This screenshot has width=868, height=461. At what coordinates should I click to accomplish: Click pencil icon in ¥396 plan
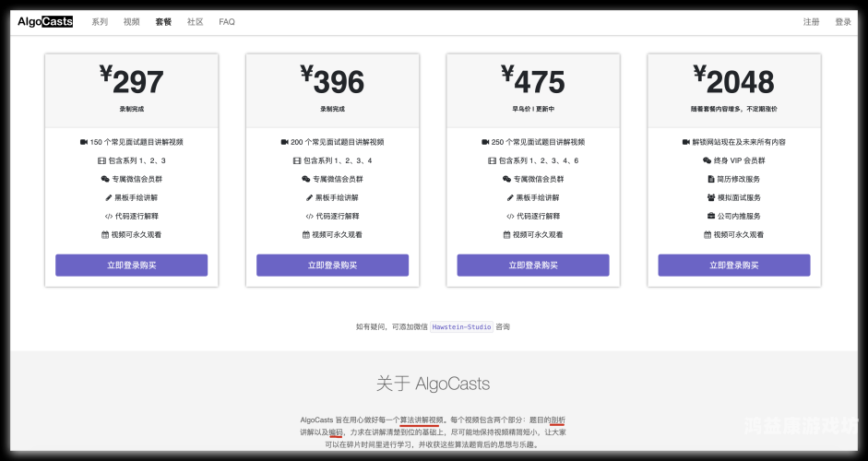click(x=309, y=197)
